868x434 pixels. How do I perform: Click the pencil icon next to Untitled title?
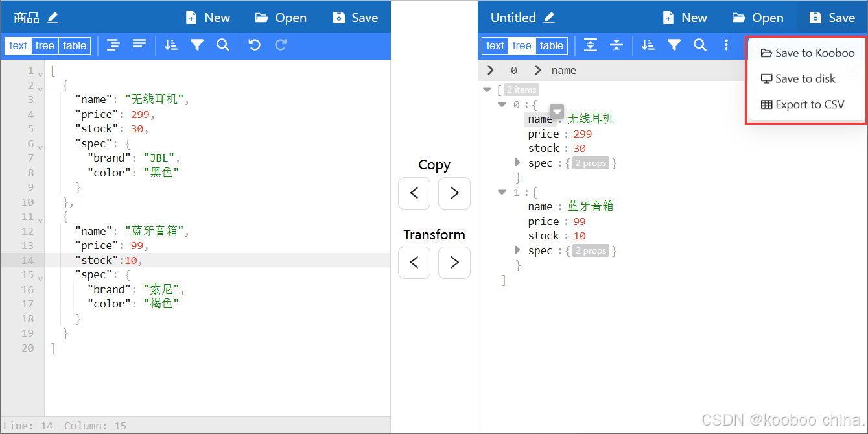click(x=549, y=18)
